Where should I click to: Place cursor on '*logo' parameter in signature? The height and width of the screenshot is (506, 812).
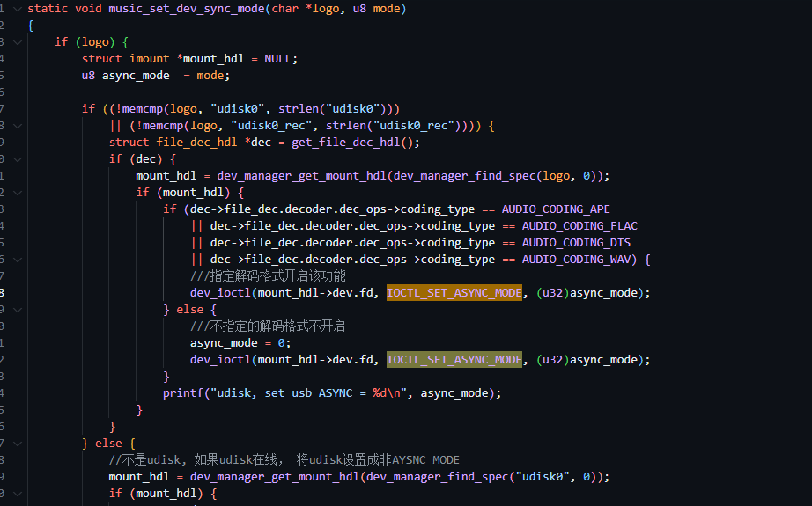tap(322, 9)
